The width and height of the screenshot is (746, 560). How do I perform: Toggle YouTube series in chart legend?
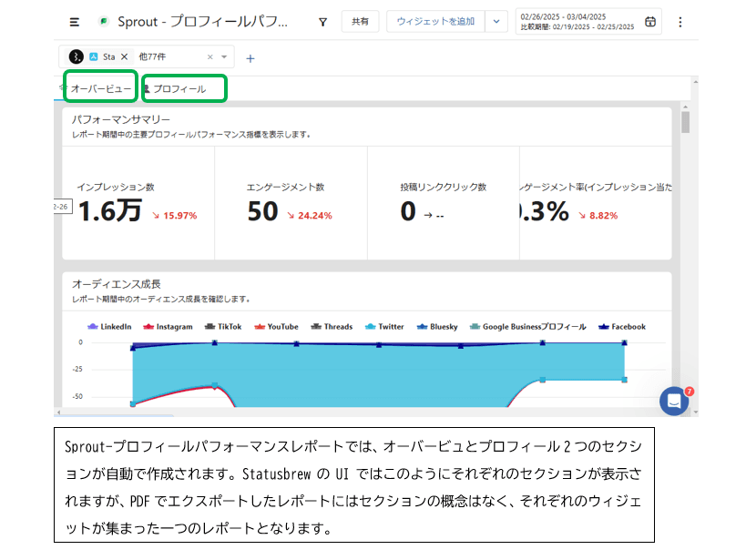click(275, 327)
